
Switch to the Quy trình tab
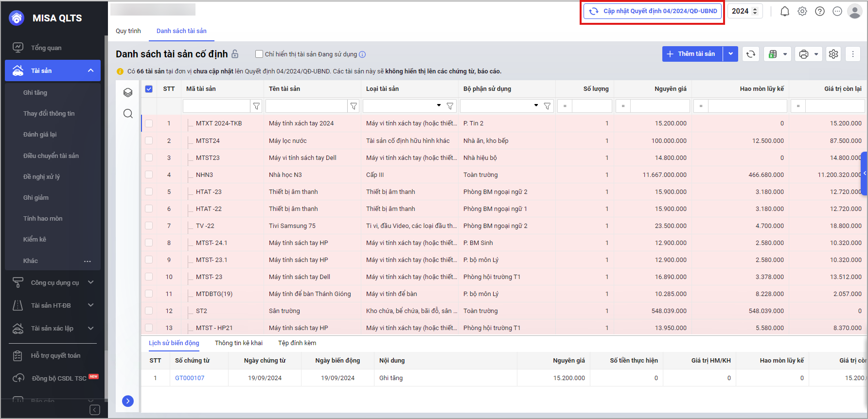pyautogui.click(x=128, y=31)
